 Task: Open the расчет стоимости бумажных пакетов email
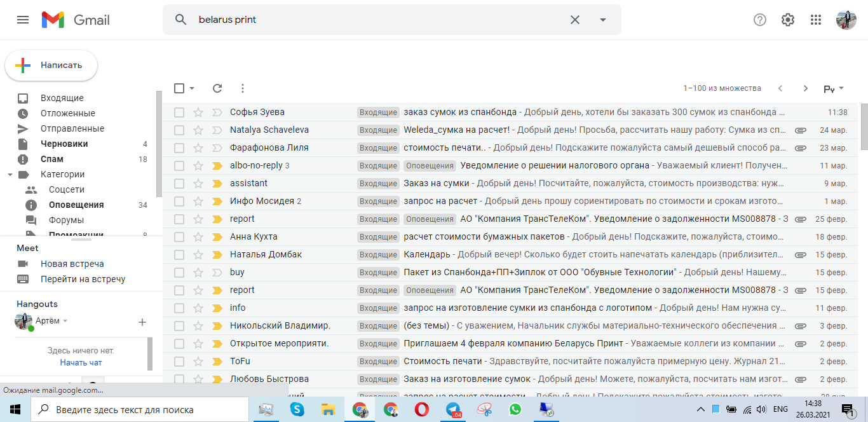[484, 236]
